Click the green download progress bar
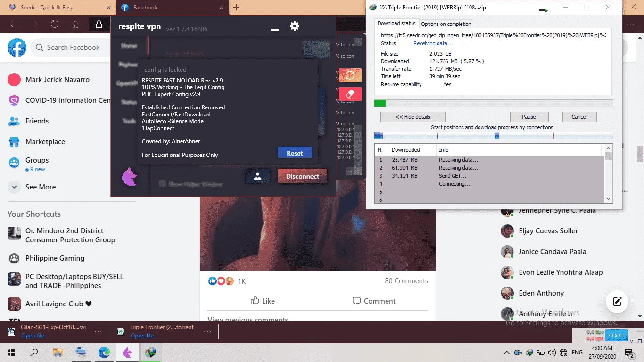 (494, 103)
